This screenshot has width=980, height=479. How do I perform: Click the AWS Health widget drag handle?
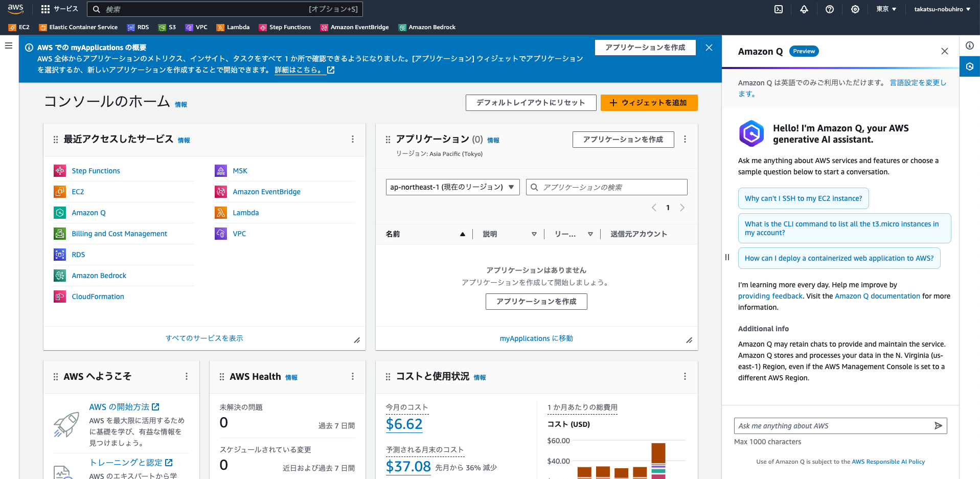(222, 377)
